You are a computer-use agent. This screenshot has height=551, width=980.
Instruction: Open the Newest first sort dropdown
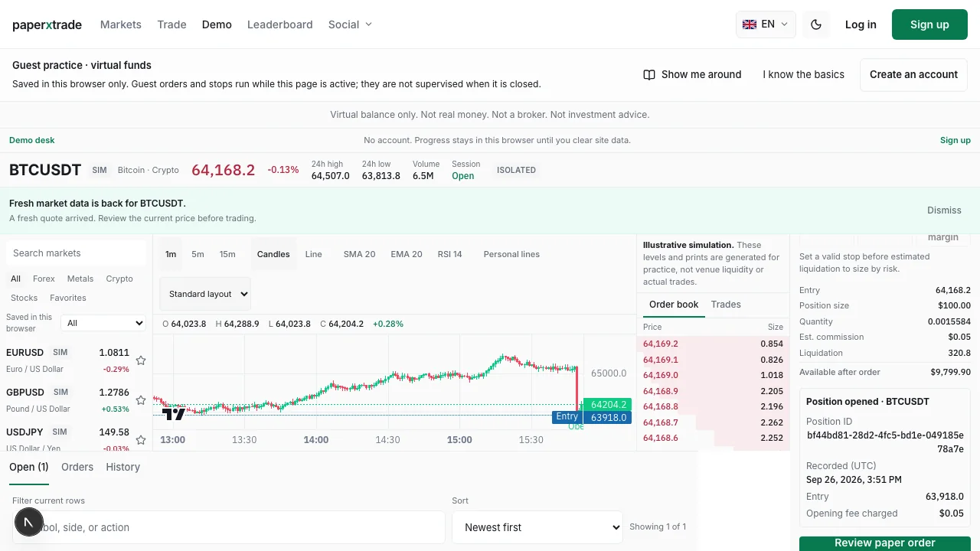click(x=537, y=527)
